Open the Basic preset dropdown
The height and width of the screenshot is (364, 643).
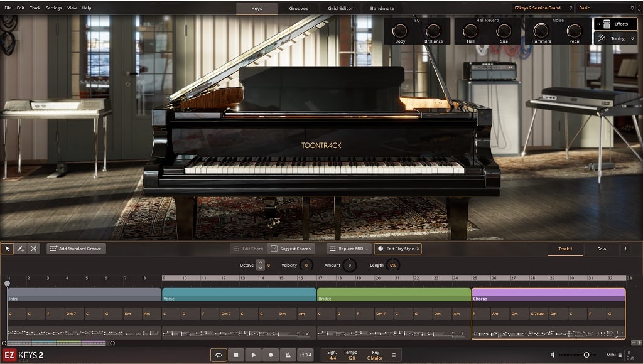(x=606, y=8)
